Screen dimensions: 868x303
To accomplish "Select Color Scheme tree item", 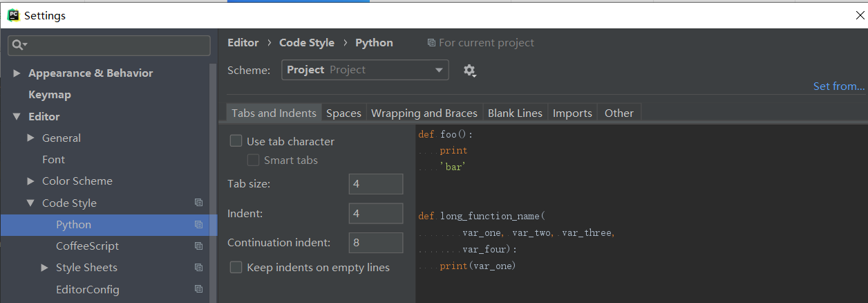I will pyautogui.click(x=77, y=181).
